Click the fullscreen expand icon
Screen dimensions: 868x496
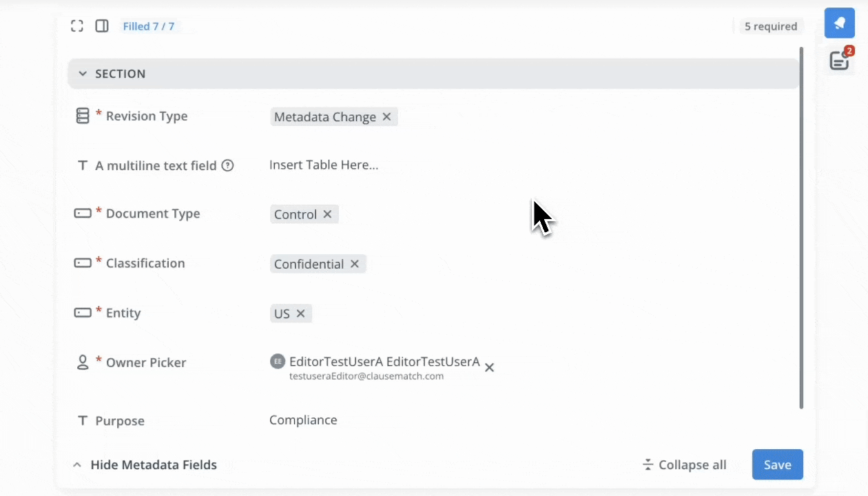point(77,26)
